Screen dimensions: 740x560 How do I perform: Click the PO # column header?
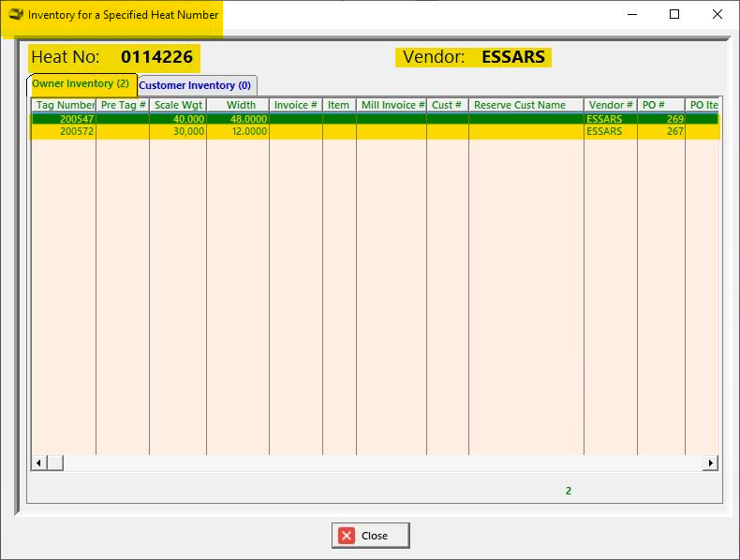tap(661, 105)
